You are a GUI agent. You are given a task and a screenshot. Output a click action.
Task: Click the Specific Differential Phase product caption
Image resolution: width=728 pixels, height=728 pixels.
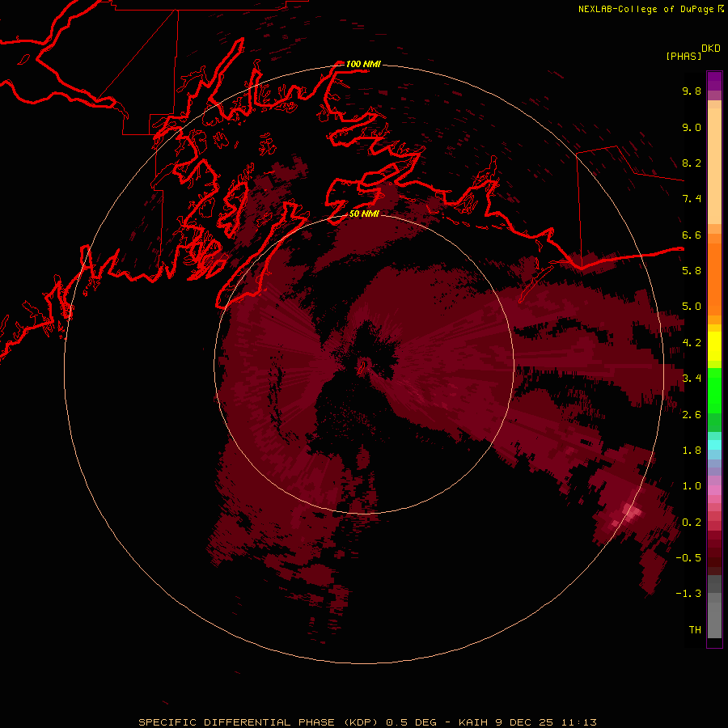[367, 722]
